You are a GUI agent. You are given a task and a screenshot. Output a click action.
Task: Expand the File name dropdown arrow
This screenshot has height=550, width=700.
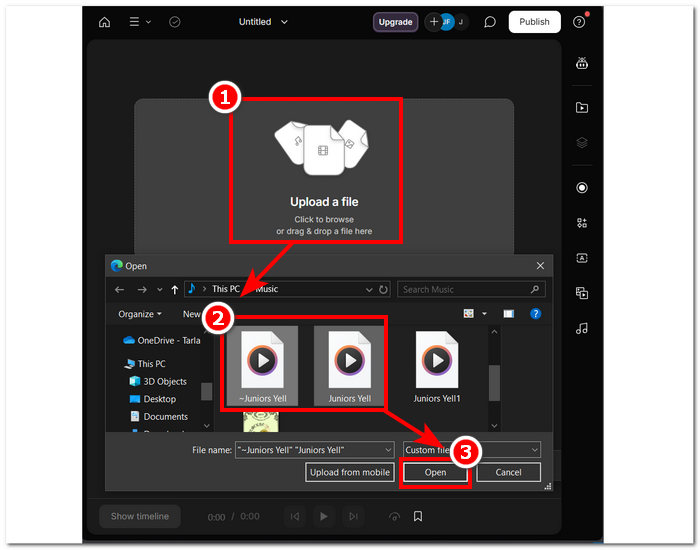click(388, 450)
